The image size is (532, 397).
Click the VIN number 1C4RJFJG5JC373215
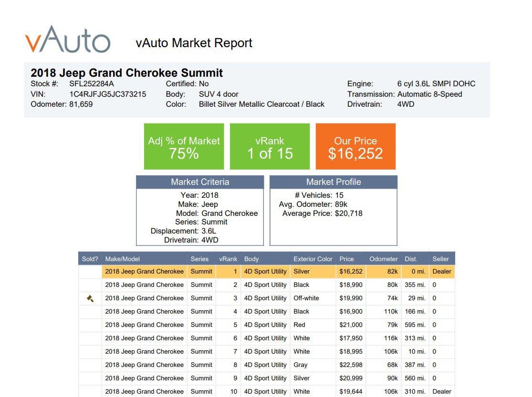tap(108, 94)
